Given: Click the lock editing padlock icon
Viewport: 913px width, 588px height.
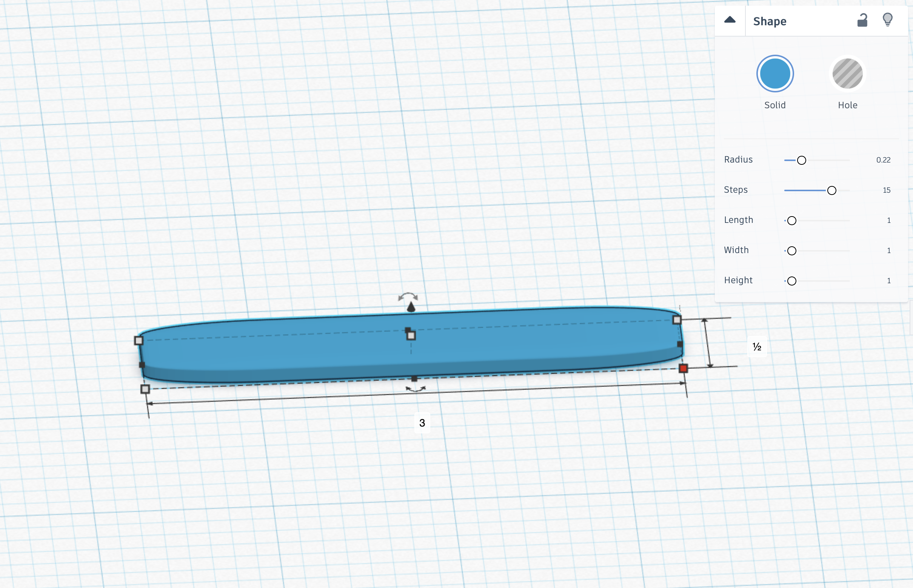Looking at the screenshot, I should click(862, 20).
